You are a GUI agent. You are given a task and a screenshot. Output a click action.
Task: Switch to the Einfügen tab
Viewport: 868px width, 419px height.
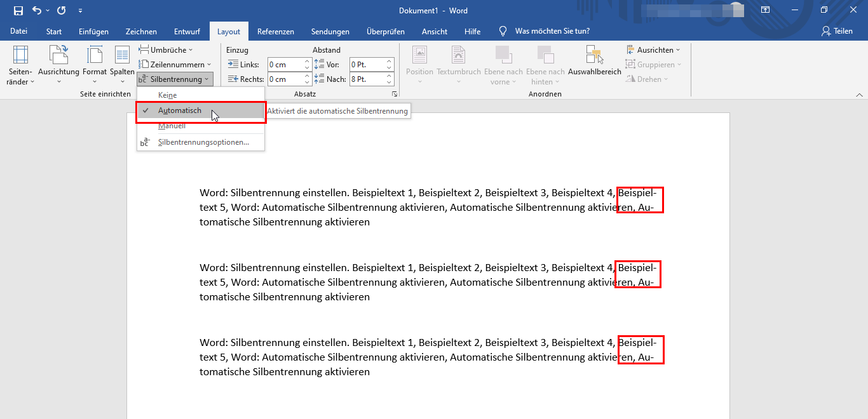(x=93, y=31)
